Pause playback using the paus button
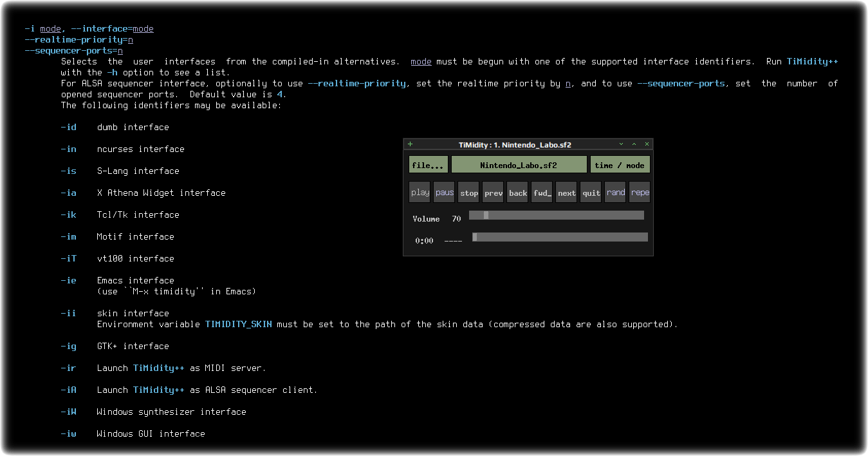Image resolution: width=868 pixels, height=456 pixels. [445, 193]
